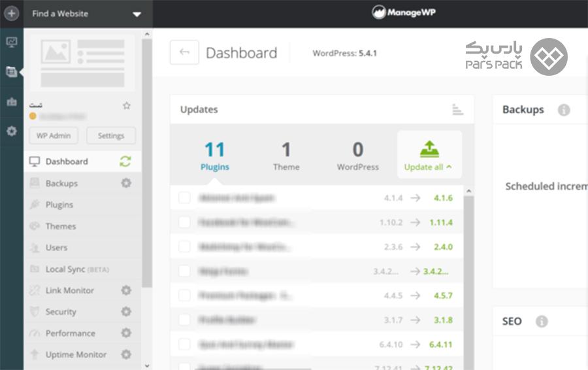Open the briefcase icon in left rail
The height and width of the screenshot is (370, 588).
coord(12,102)
